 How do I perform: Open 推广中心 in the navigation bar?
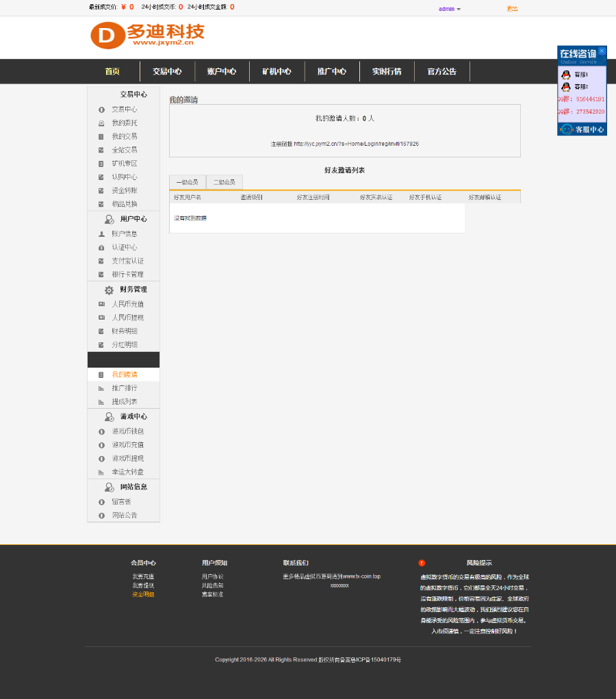332,71
